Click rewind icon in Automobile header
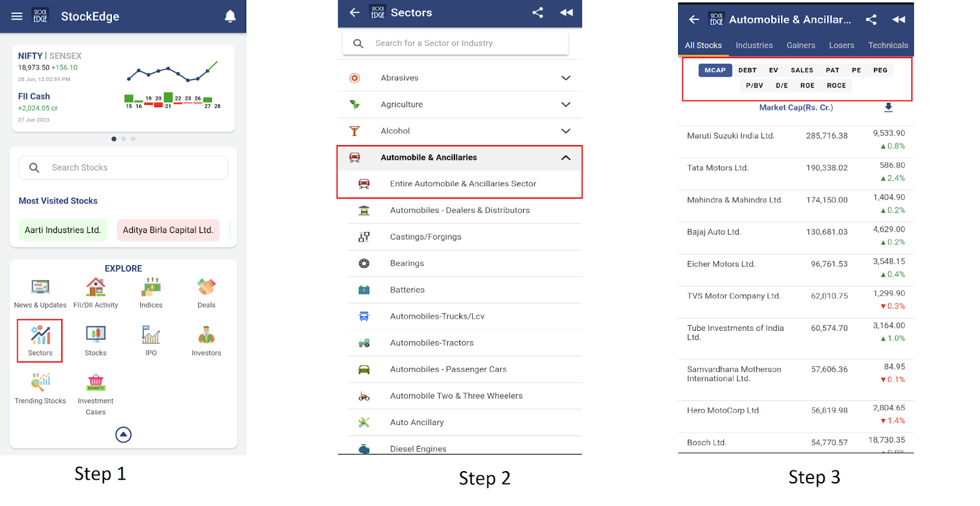This screenshot has width=980, height=506. 899,20
